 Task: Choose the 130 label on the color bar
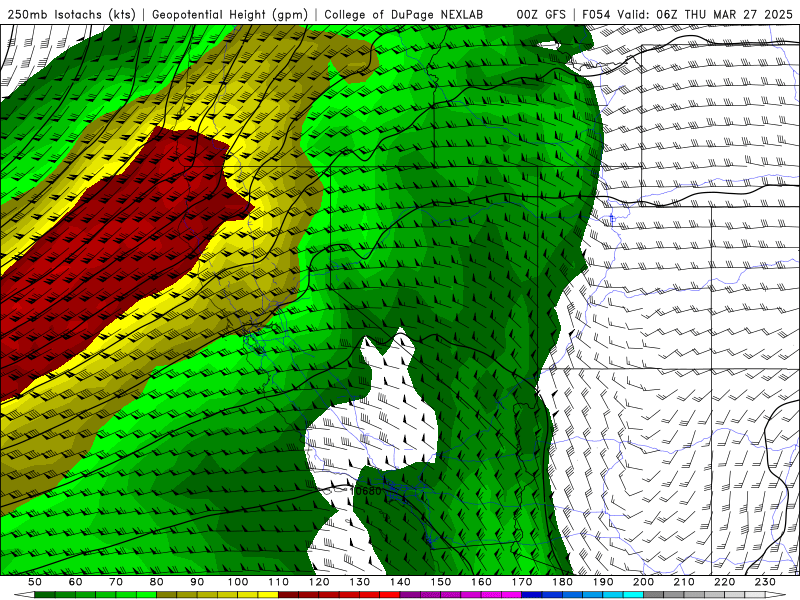click(x=360, y=582)
